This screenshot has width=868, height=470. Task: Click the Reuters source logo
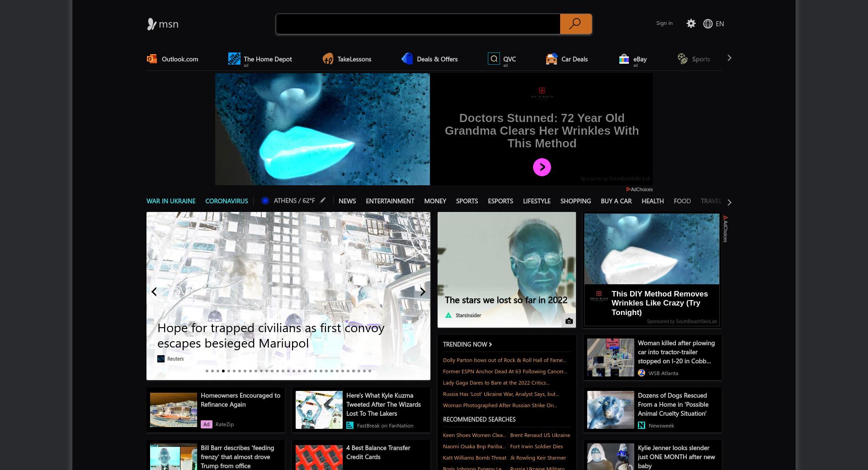(x=161, y=359)
